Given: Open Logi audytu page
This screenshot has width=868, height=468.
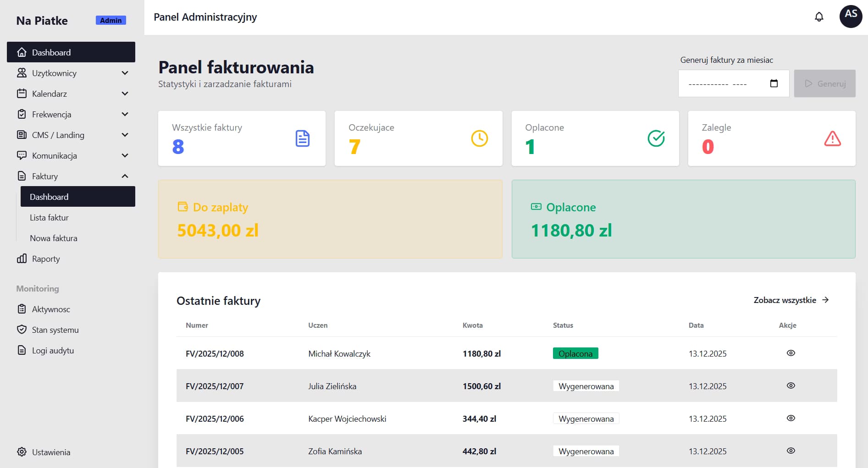Looking at the screenshot, I should coord(71,350).
